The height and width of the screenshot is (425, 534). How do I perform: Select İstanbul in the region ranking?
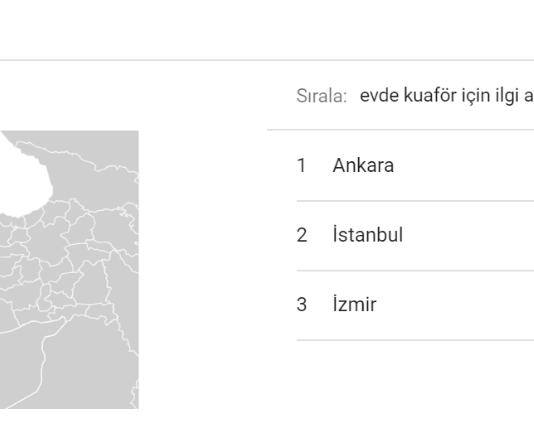[x=368, y=235]
